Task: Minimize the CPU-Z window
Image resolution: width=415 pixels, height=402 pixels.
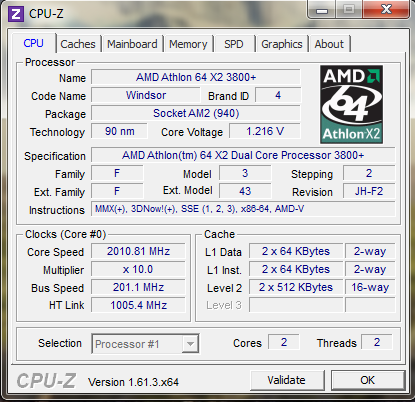Action: pos(322,10)
